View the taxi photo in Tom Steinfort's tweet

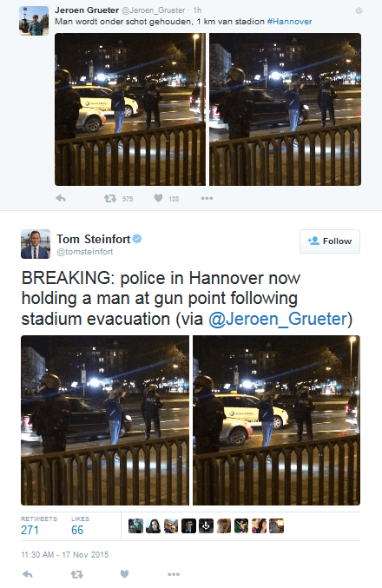pos(277,420)
